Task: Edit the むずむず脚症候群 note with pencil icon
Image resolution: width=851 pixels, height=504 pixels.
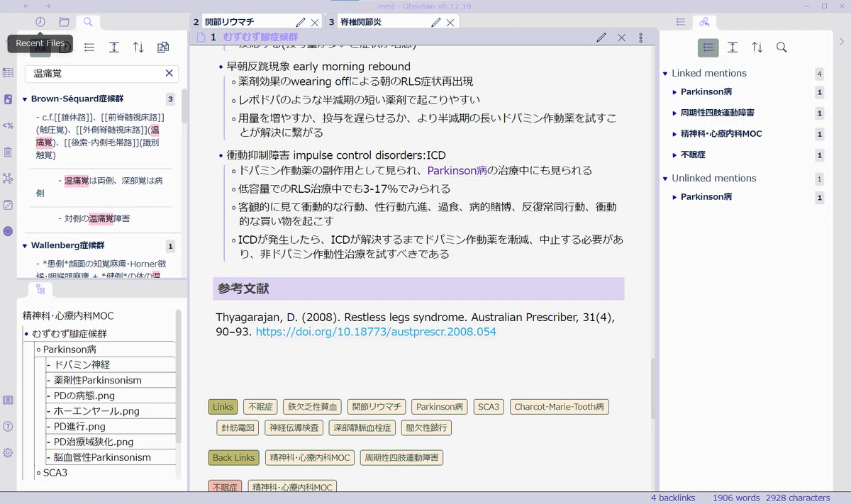Action: click(x=601, y=38)
